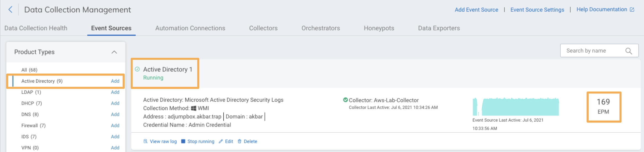
Task: Click the Add Event Source link
Action: click(476, 10)
